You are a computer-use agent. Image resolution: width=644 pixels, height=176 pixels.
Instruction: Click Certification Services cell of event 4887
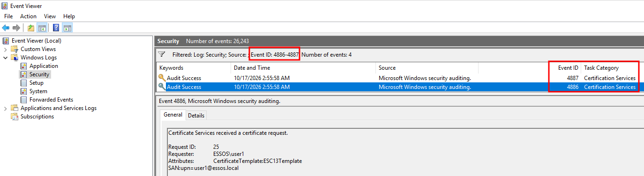pos(610,78)
